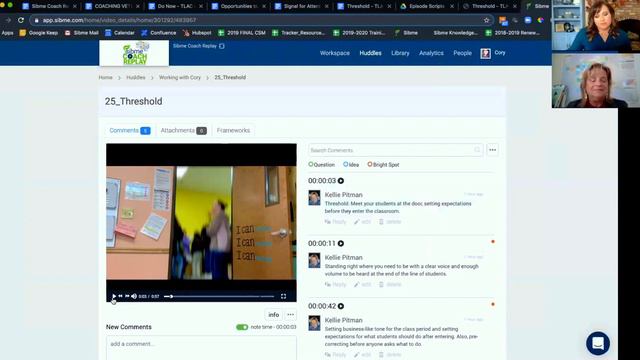Open the chat support bubble icon
Viewport: 640px width, 360px height.
pyautogui.click(x=598, y=343)
